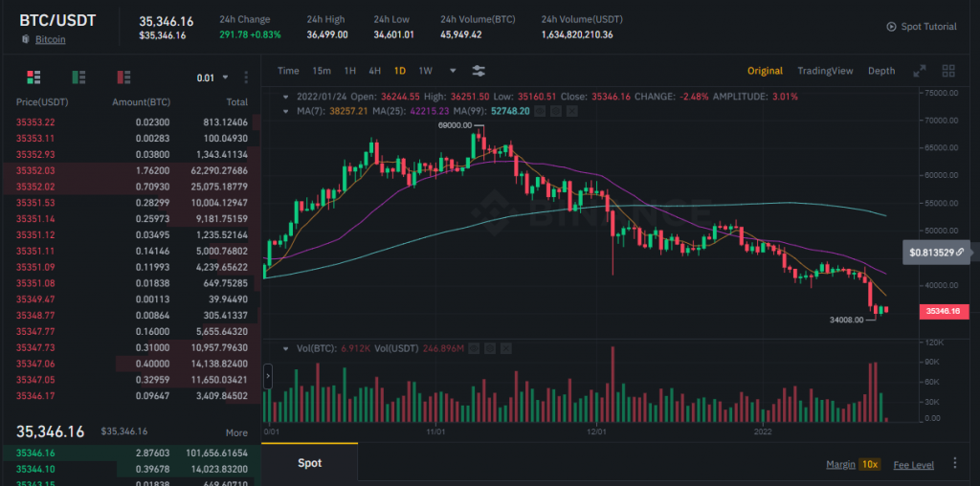Click More in the order book

pyautogui.click(x=236, y=432)
